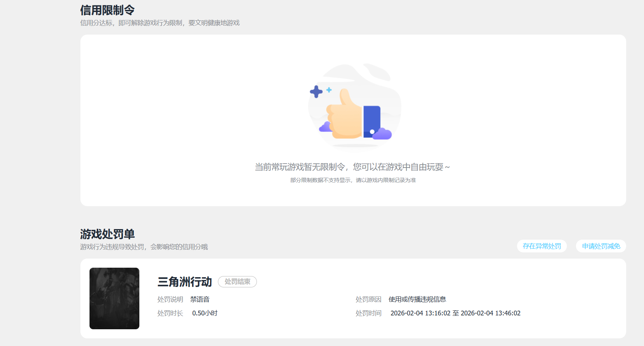Click the 信用分达标 subtitle text
The height and width of the screenshot is (346, 644).
coord(160,23)
